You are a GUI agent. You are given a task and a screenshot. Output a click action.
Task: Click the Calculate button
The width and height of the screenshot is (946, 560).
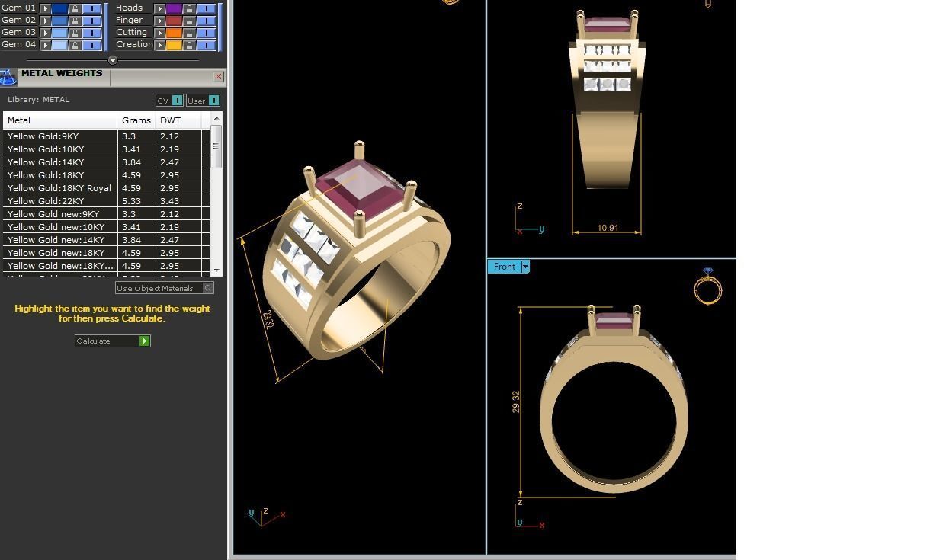tap(113, 341)
